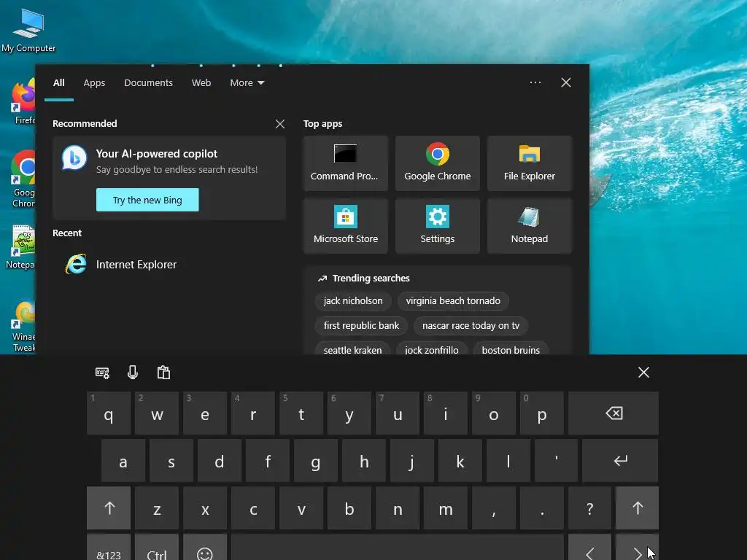Image resolution: width=747 pixels, height=560 pixels.
Task: Close the search panel
Action: click(x=566, y=82)
